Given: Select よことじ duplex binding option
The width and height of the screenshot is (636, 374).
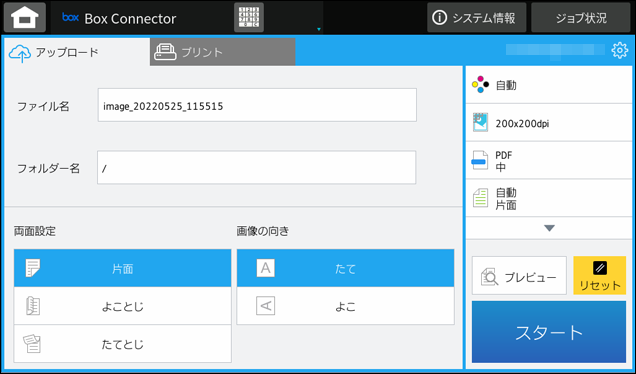Looking at the screenshot, I should [x=122, y=306].
